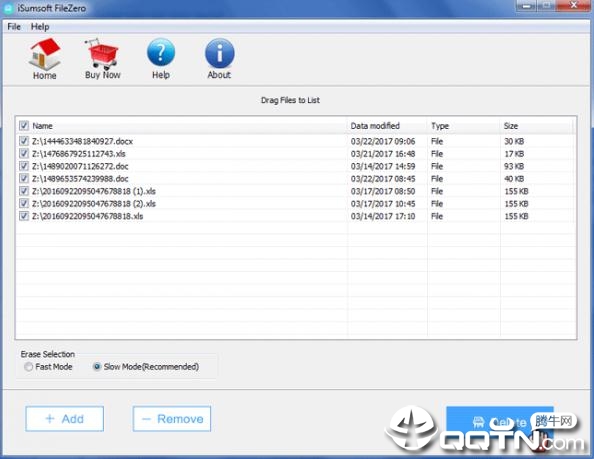
Task: Click the 17 KB size cell
Action: pos(514,154)
